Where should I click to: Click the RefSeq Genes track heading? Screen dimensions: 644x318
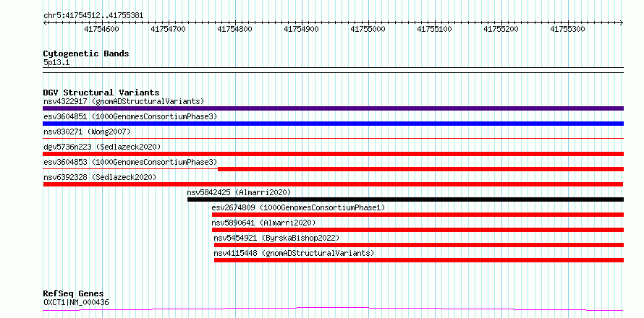(74, 293)
